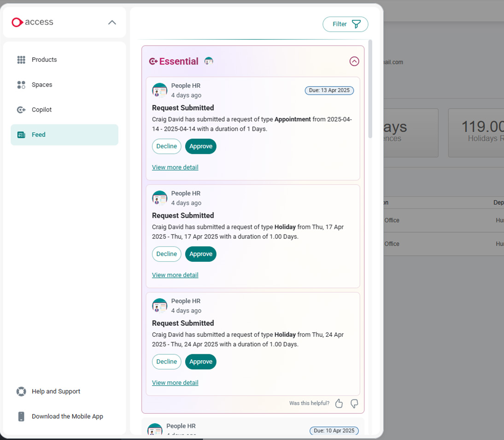This screenshot has height=440, width=504.
Task: Click 119.00 holidays tile in background page
Action: (x=476, y=133)
